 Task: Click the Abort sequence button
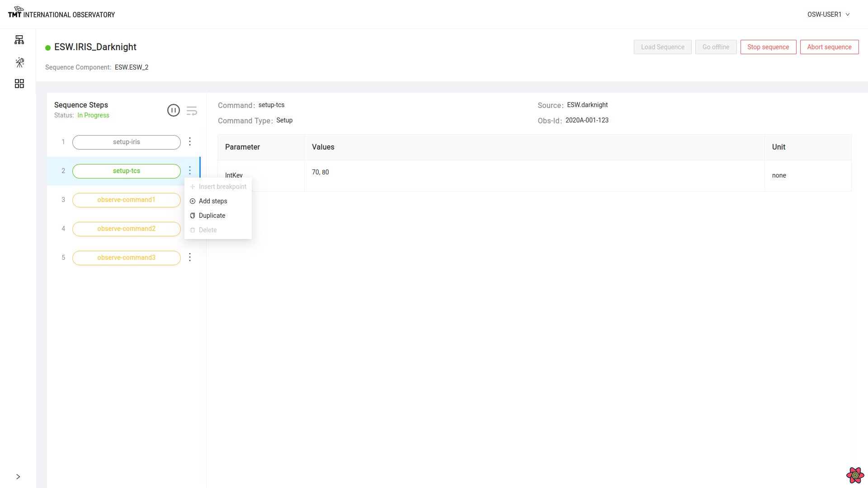coord(829,47)
